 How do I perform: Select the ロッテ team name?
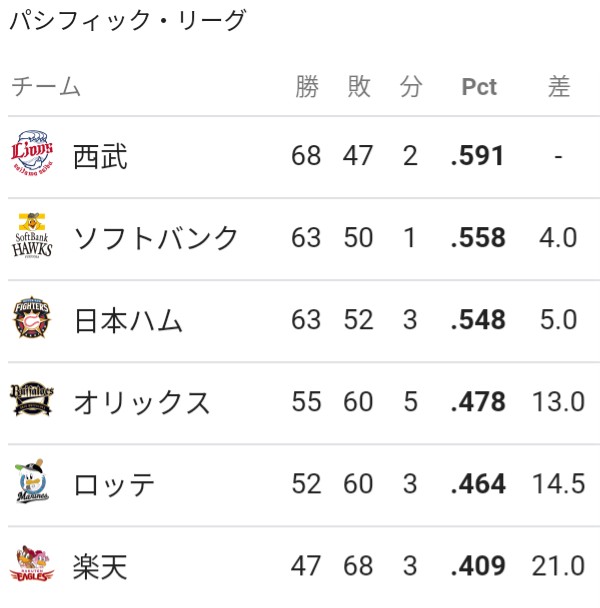(114, 485)
